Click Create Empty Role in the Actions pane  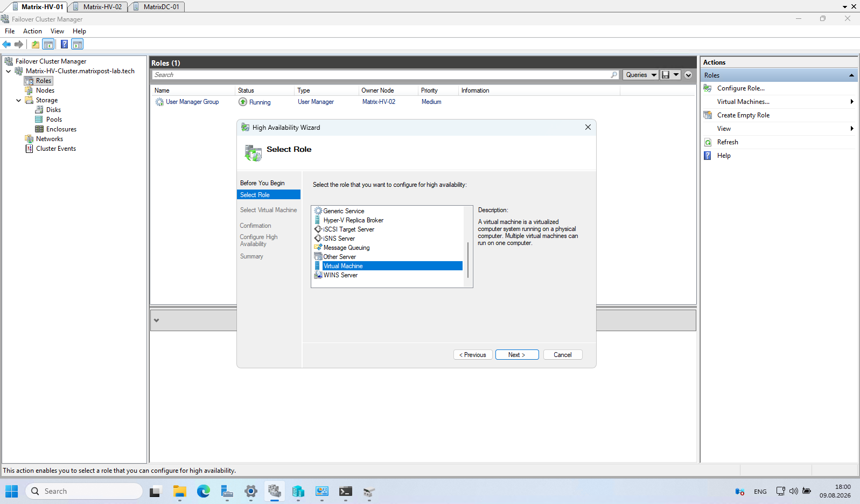pos(743,115)
